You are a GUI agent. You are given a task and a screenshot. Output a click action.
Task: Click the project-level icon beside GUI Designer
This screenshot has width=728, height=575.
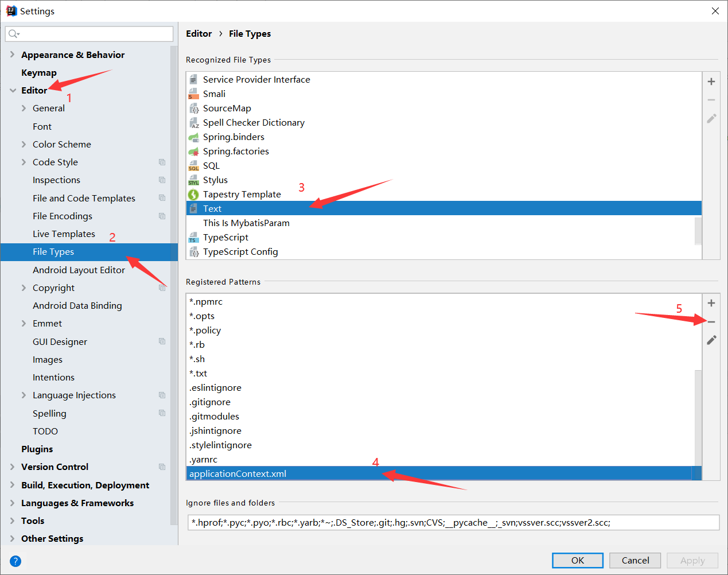[x=162, y=341]
